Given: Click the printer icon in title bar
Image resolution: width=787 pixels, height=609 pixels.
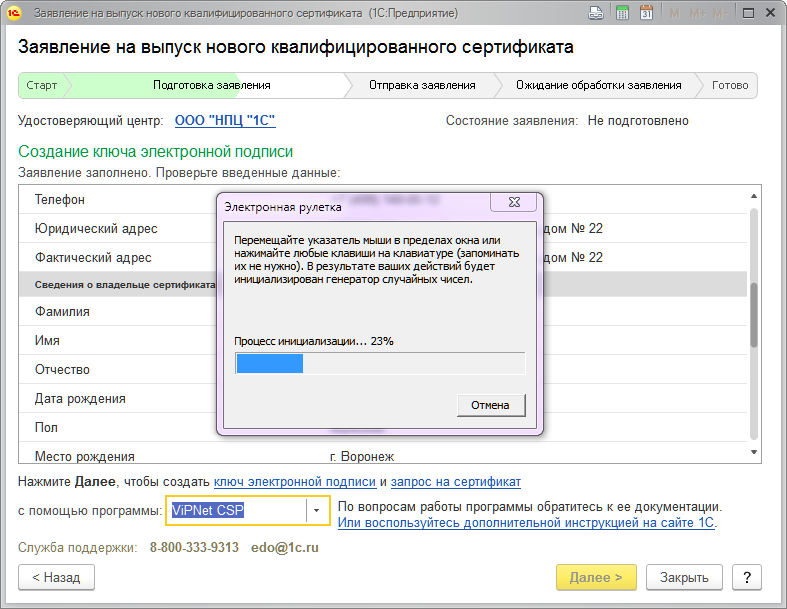Looking at the screenshot, I should (596, 13).
